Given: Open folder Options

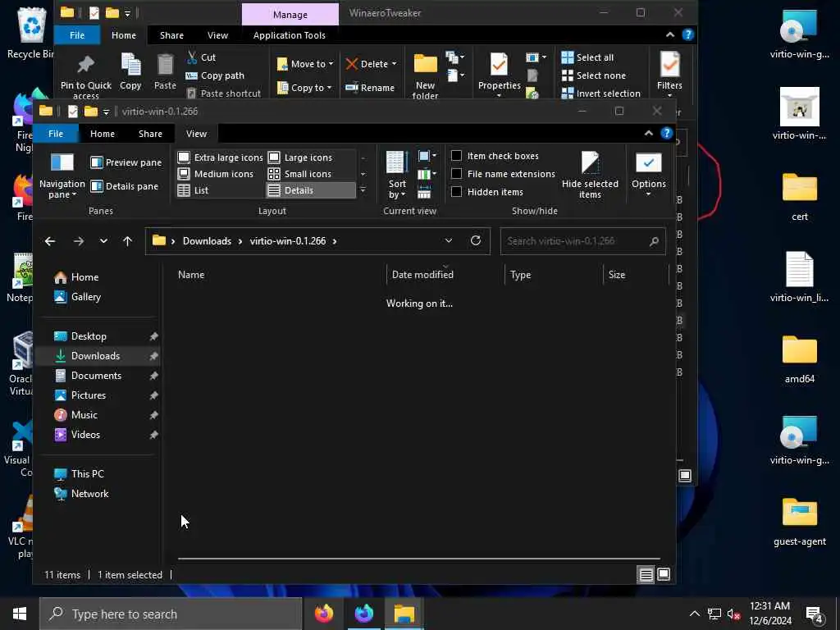Looking at the screenshot, I should tap(648, 176).
